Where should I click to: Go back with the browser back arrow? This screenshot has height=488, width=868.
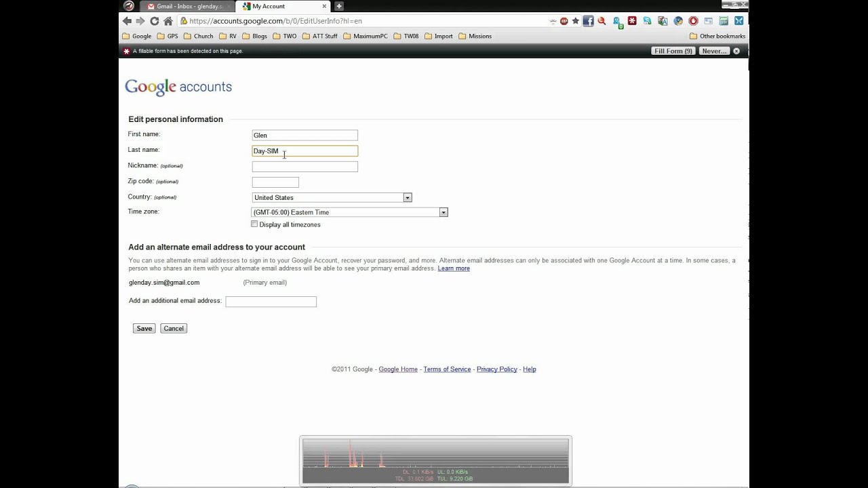coord(127,21)
